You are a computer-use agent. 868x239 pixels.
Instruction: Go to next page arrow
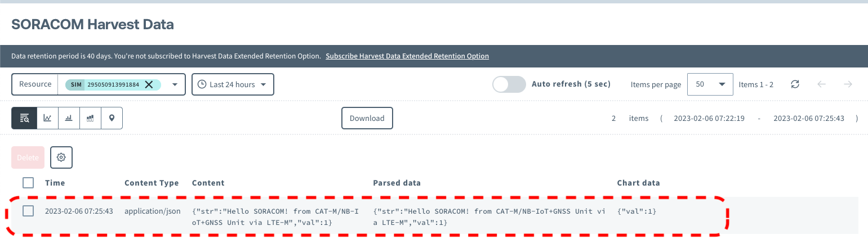click(848, 84)
